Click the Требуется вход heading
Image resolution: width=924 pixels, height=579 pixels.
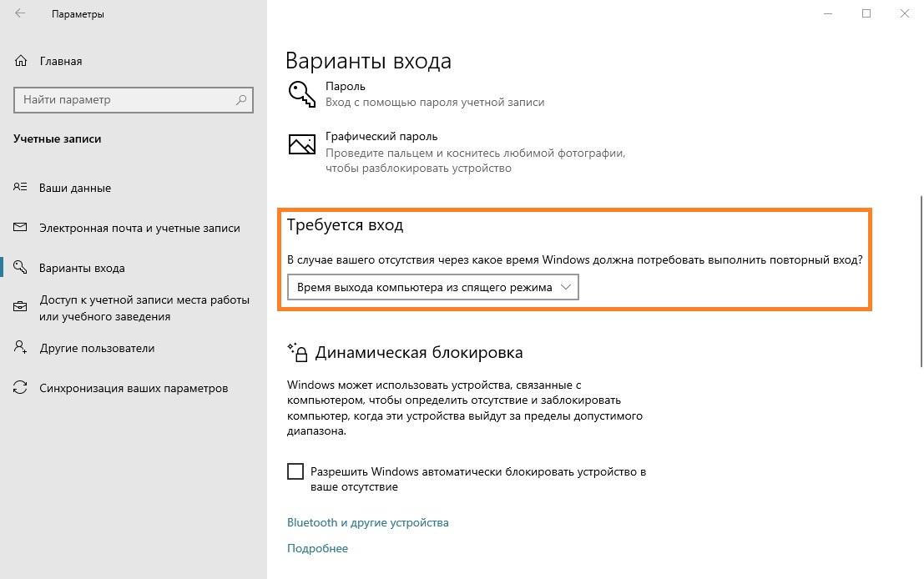(346, 225)
